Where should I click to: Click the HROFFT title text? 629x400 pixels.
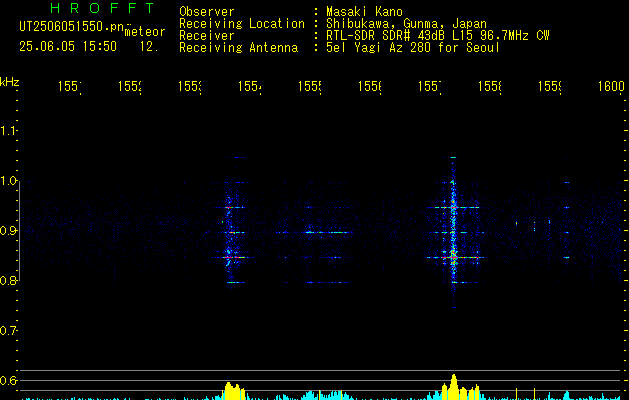click(103, 8)
